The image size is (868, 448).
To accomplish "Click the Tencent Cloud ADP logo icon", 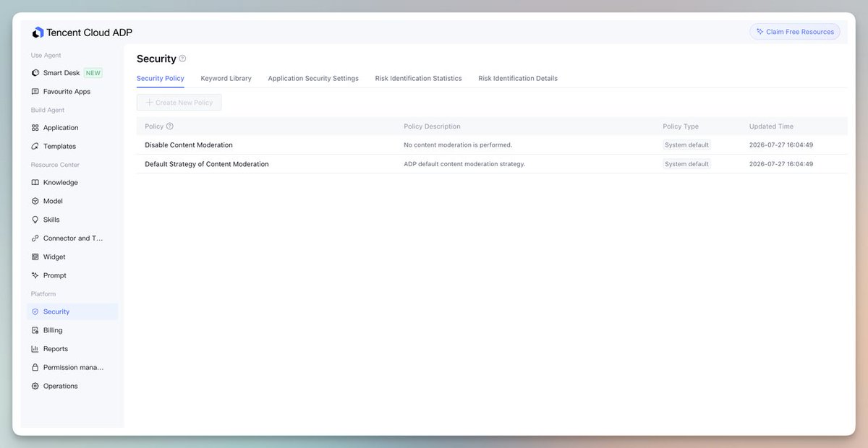I will tap(38, 33).
